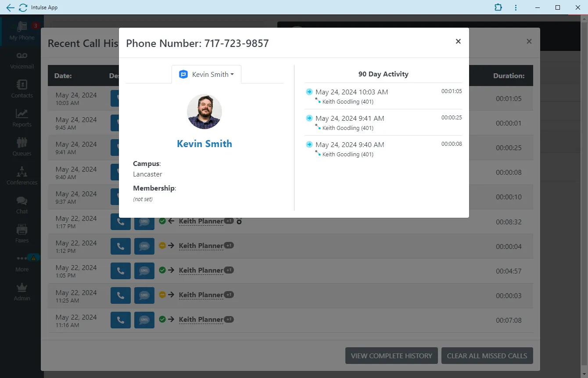
Task: View the Contacts list
Action: [22, 87]
